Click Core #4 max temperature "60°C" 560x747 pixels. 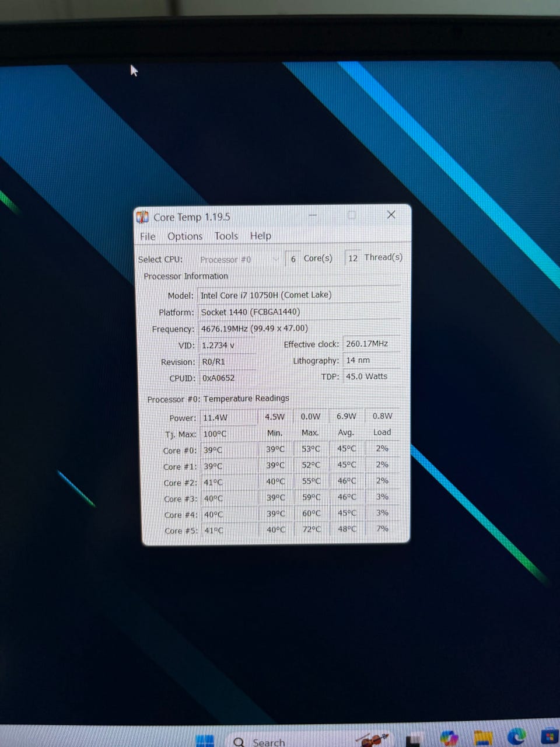pos(311,513)
